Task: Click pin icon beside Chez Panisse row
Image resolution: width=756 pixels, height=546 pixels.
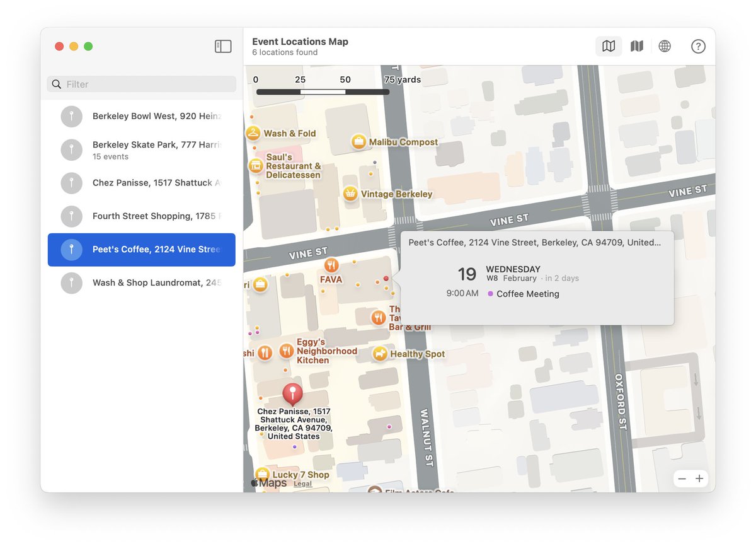Action: [x=72, y=183]
